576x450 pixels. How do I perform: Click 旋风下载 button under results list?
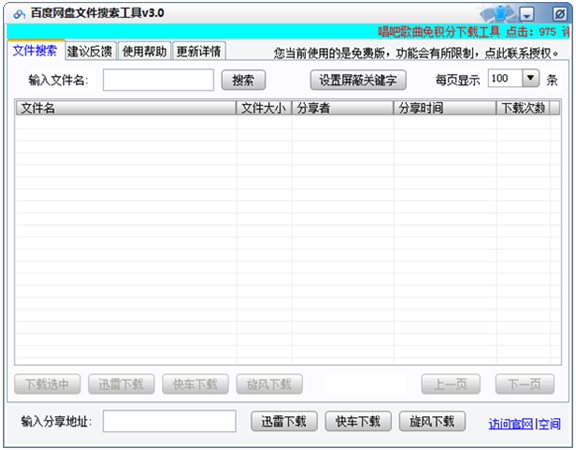tap(269, 384)
